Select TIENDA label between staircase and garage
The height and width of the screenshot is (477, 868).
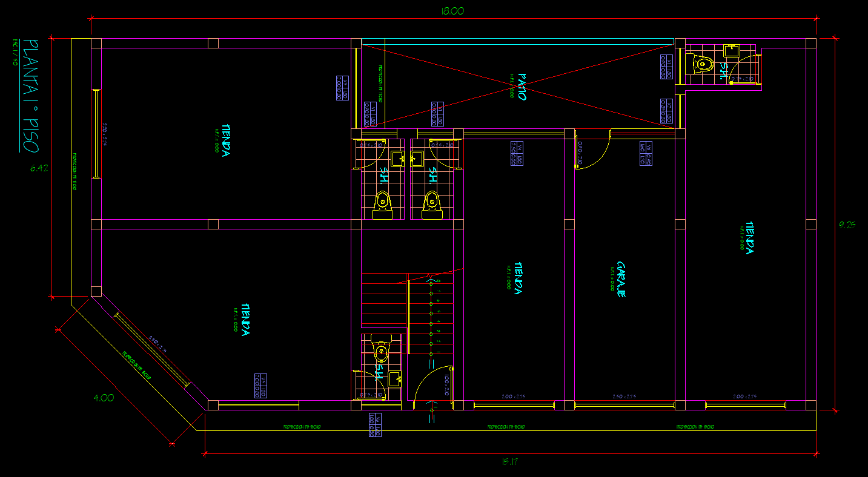(x=518, y=278)
